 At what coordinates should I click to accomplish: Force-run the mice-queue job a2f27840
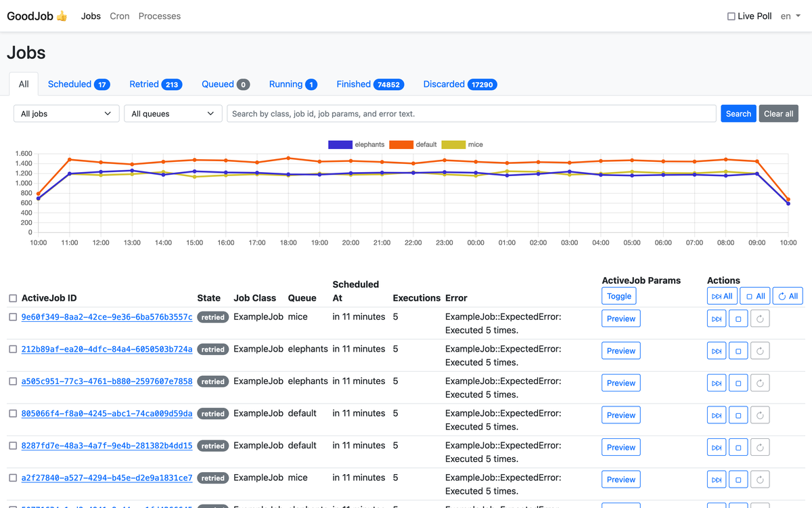click(x=716, y=479)
